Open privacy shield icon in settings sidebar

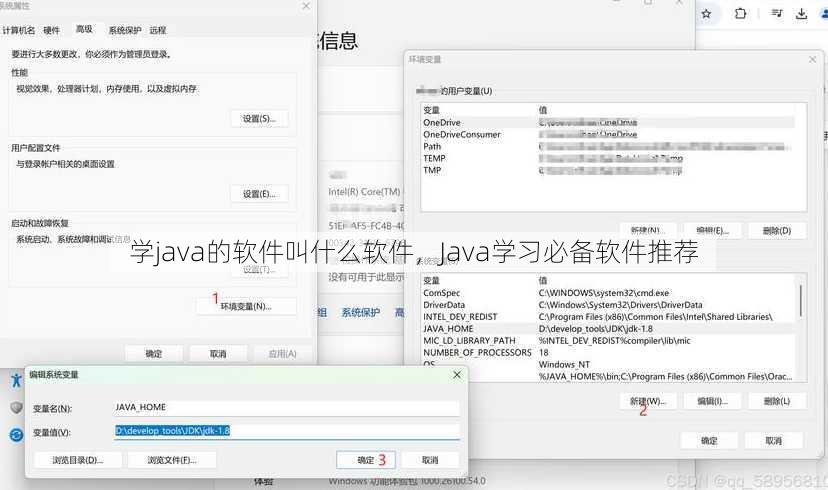point(16,408)
